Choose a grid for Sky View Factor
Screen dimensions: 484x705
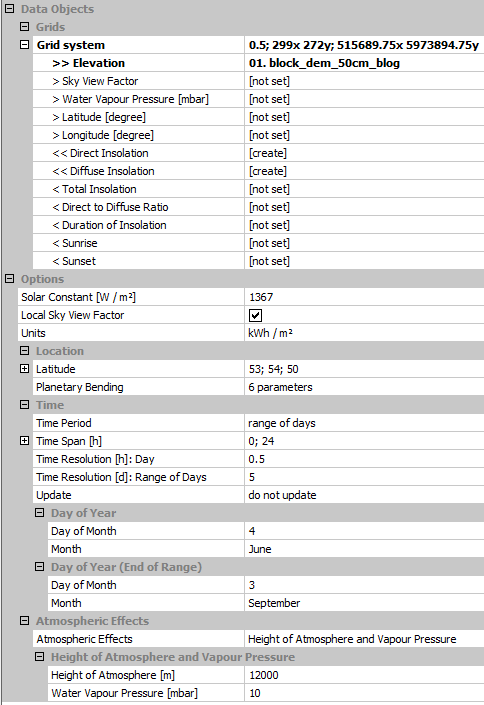[x=364, y=81]
